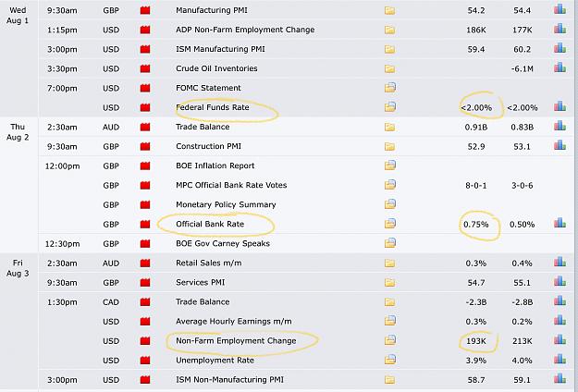Open the Official Bank Rate event
The height and width of the screenshot is (392, 578).
pos(210,224)
